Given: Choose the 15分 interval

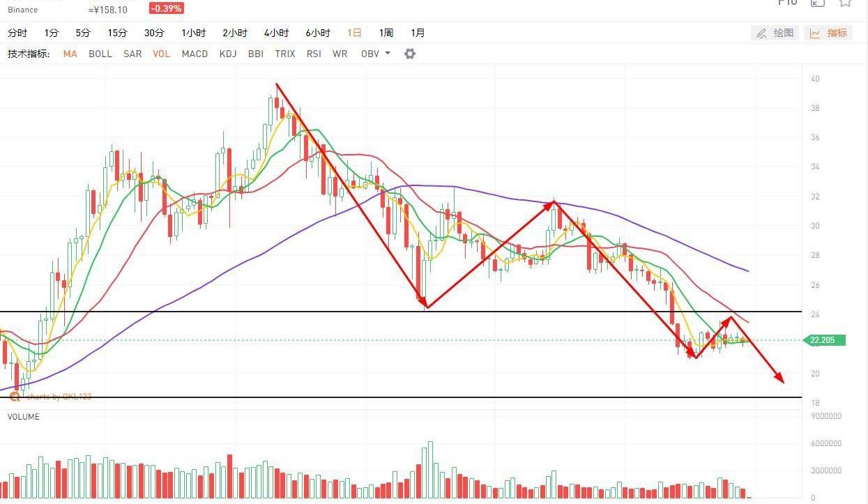Looking at the screenshot, I should pos(118,33).
